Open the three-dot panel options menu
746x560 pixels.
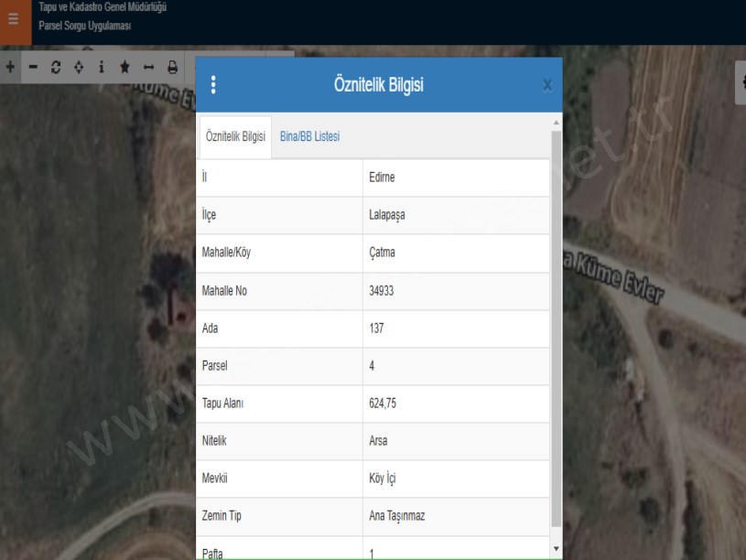(x=213, y=85)
